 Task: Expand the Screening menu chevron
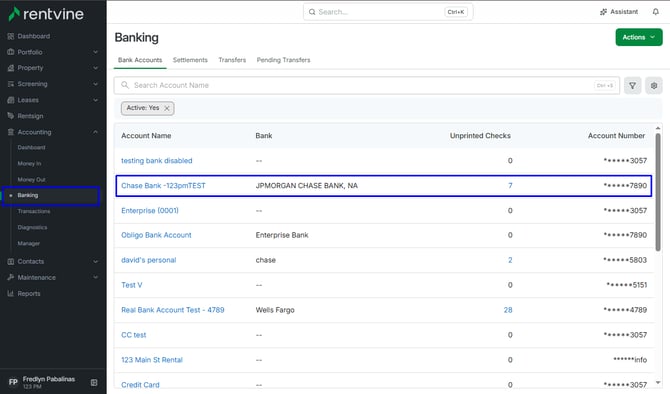point(95,84)
